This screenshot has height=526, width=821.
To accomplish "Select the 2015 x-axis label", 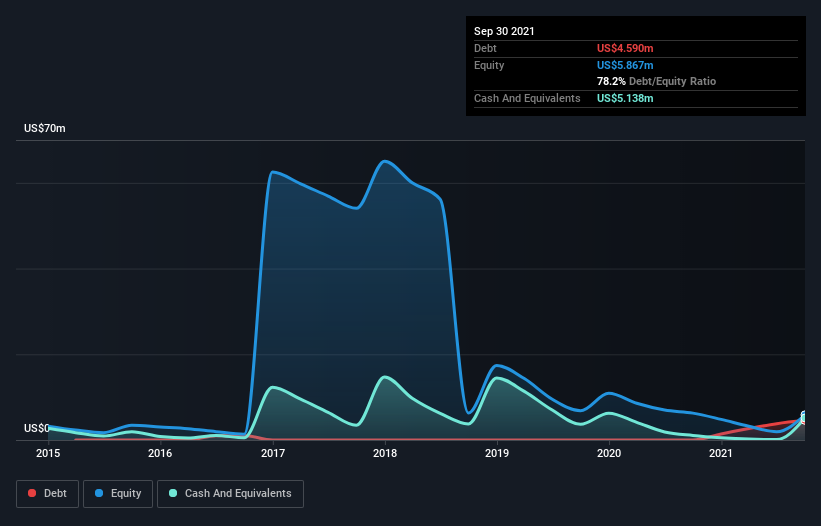I will (x=48, y=453).
